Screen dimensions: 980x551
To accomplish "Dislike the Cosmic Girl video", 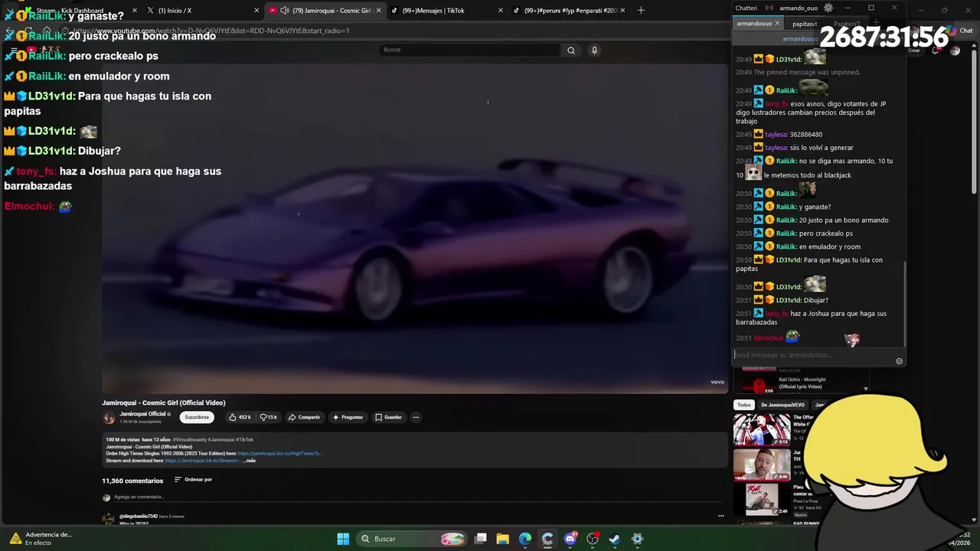I will coord(268,417).
